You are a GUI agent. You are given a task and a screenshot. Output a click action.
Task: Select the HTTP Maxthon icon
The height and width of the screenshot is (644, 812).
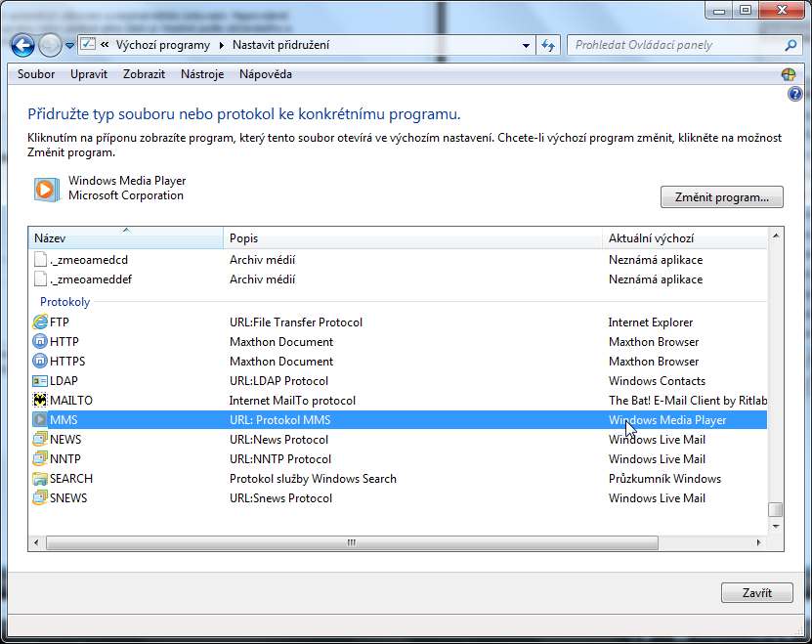40,342
